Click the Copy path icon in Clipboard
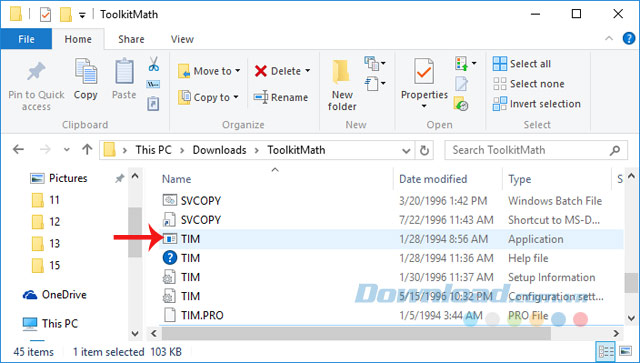Viewport: 640px width, 363px height. click(153, 85)
